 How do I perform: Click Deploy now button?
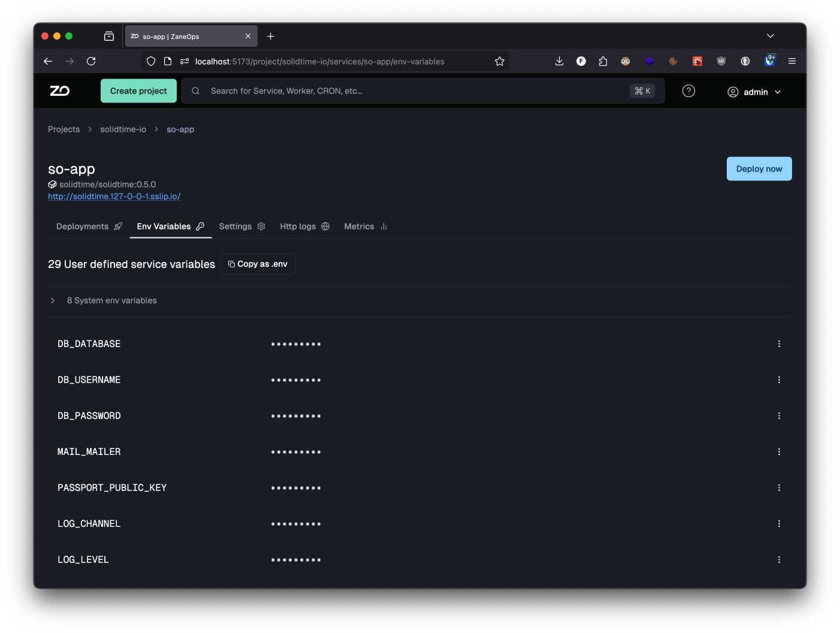759,169
